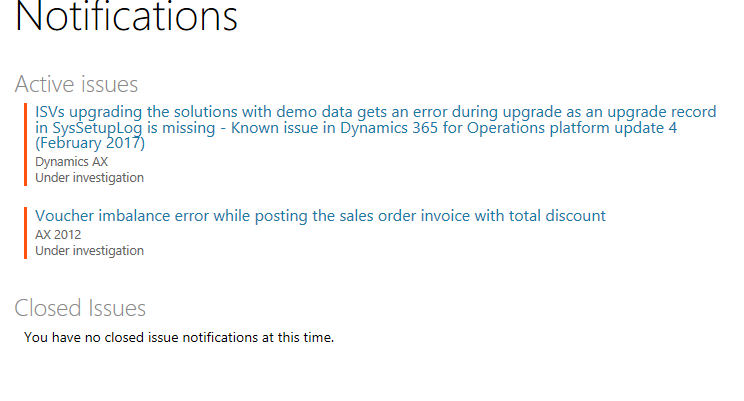Click "(February 2017)" in the first issue title
744x401 pixels.
click(90, 143)
